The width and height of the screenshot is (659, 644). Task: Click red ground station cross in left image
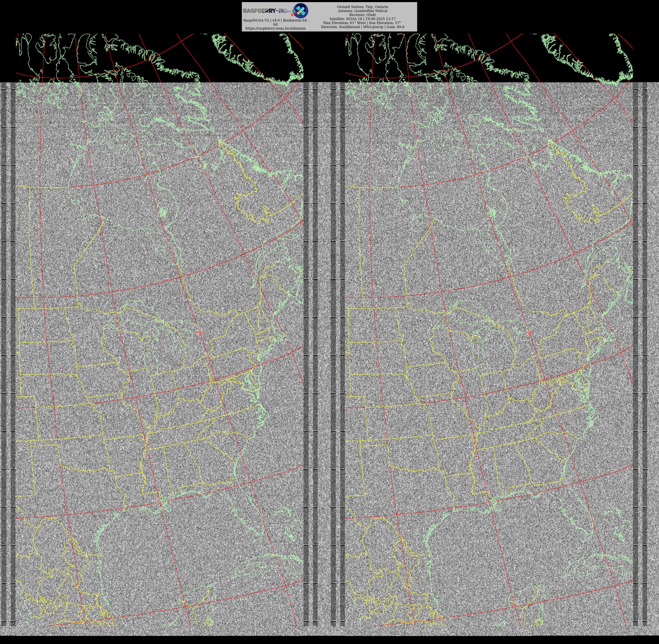coord(200,333)
